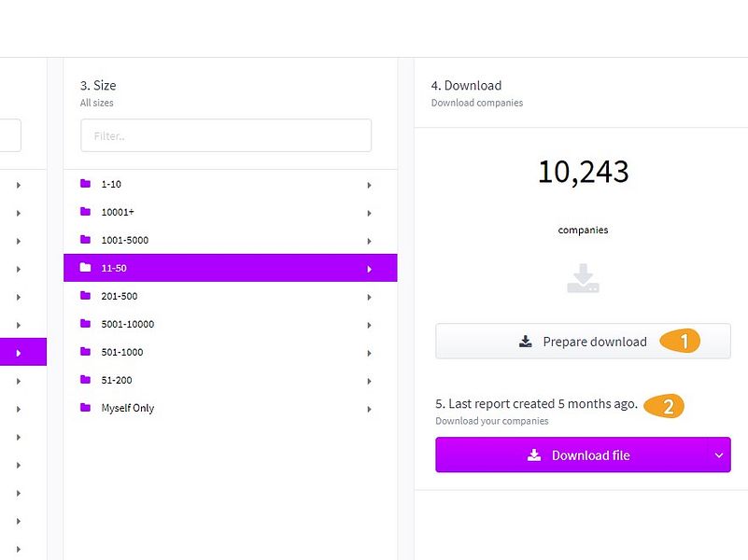
Task: Select the 10001+ size category
Action: [231, 212]
